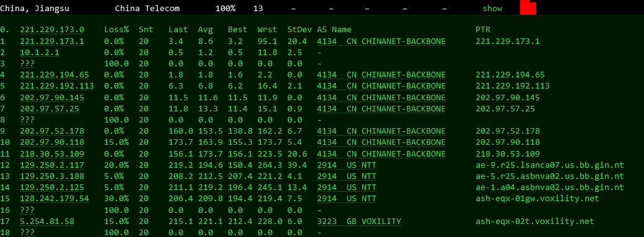Viewport: 644px width, 237px height.
Task: Open hop 2 IP 10.1.2.1
Action: click(x=40, y=52)
